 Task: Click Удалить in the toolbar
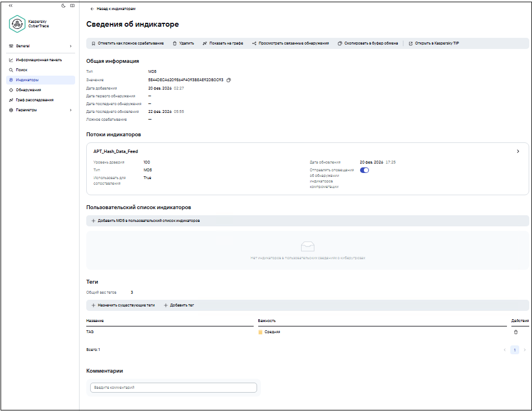tap(183, 43)
